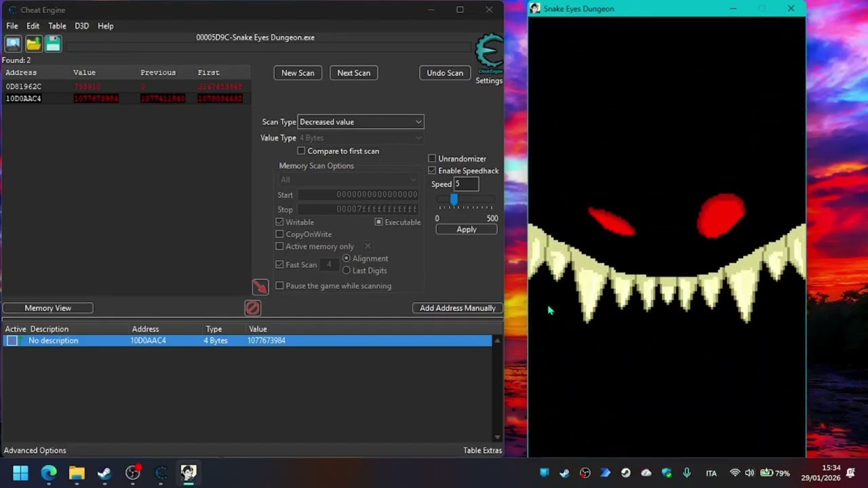Open the notification bell icon
Image resolution: width=868 pixels, height=488 pixels.
pos(851,473)
